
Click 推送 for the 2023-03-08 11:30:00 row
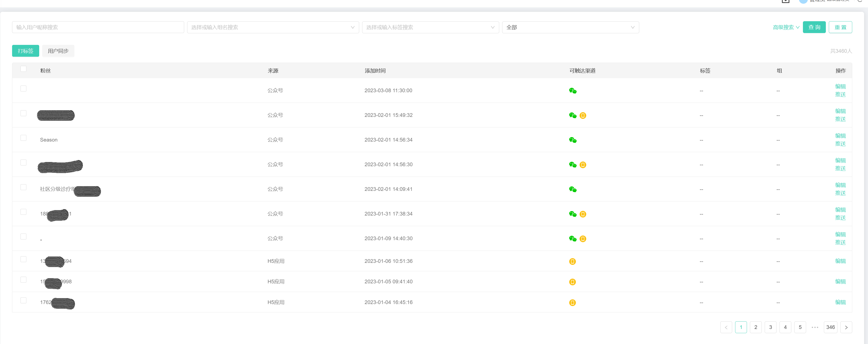click(x=840, y=95)
